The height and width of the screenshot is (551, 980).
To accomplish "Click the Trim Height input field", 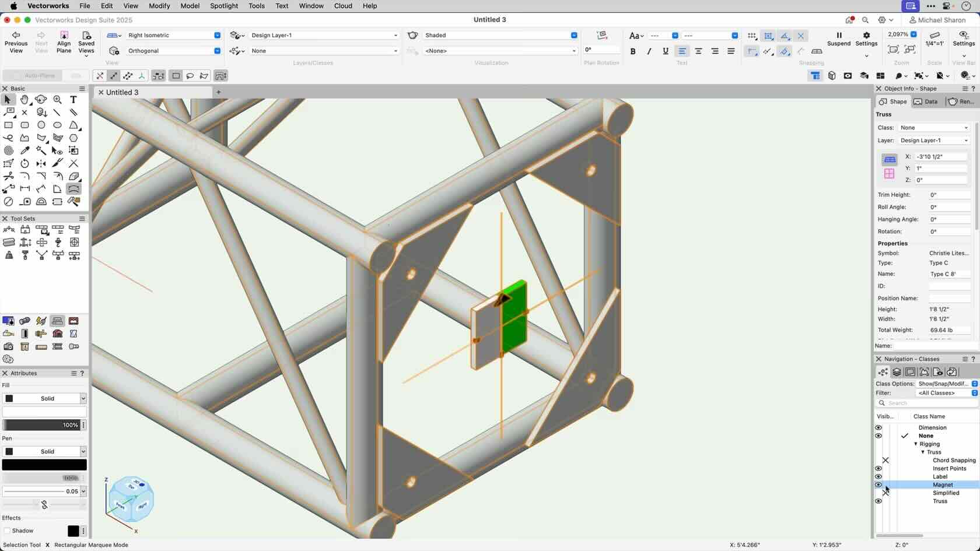I will 949,195.
